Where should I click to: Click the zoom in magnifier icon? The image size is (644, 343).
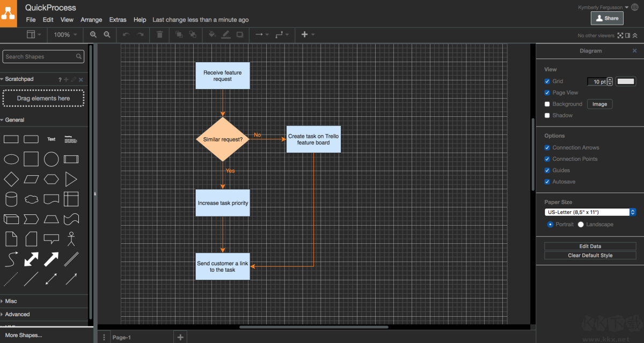[93, 34]
